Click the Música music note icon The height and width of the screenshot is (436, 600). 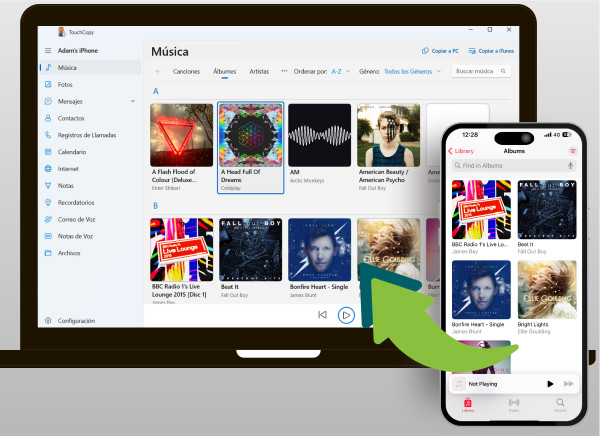click(48, 67)
